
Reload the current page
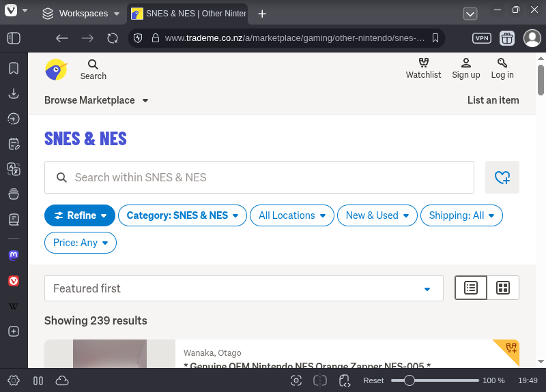pyautogui.click(x=113, y=38)
